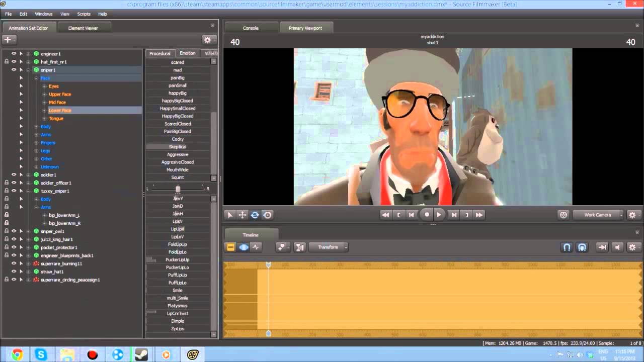Image resolution: width=644 pixels, height=362 pixels.
Task: Toggle visibility of sniper_owl1
Action: point(14,231)
